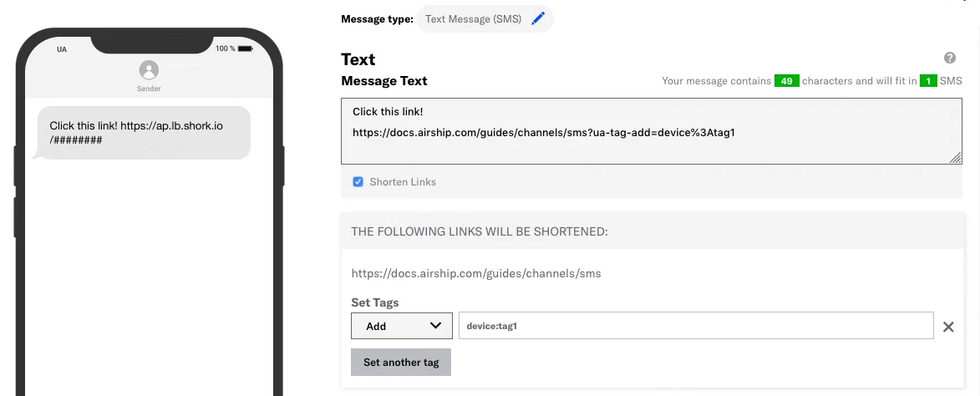This screenshot has height=396, width=980.
Task: Open the Add tag action dropdown
Action: pyautogui.click(x=402, y=326)
